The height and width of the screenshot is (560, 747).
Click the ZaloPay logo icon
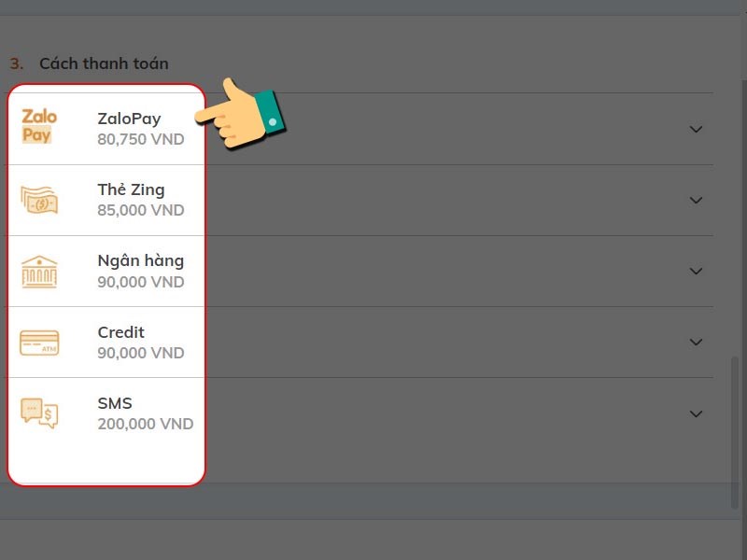pos(39,128)
